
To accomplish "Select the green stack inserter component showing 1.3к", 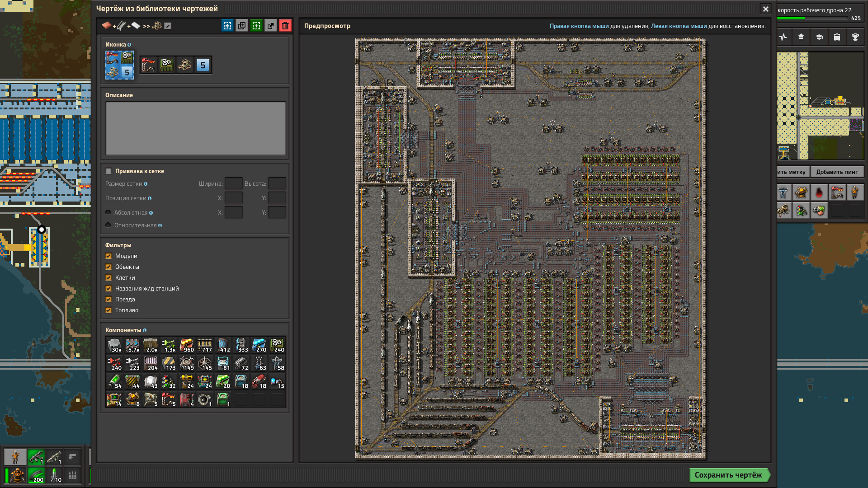I will point(169,345).
